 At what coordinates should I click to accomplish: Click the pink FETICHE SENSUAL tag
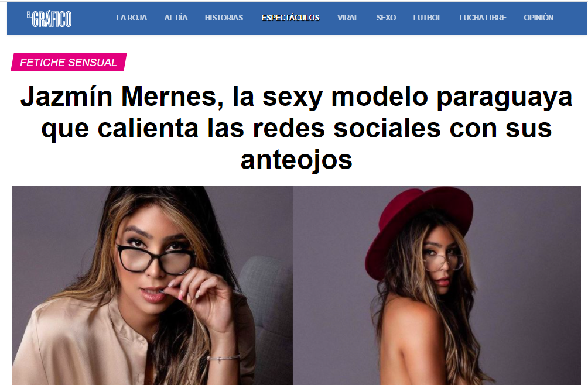point(69,62)
